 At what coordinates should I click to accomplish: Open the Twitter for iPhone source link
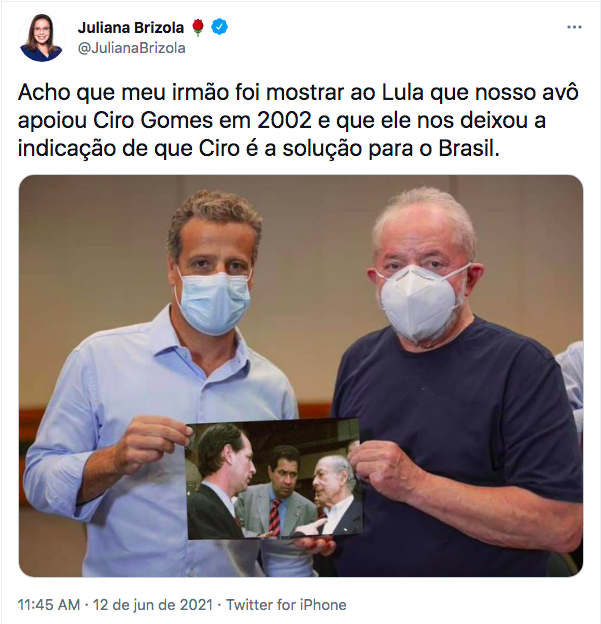coord(286,604)
